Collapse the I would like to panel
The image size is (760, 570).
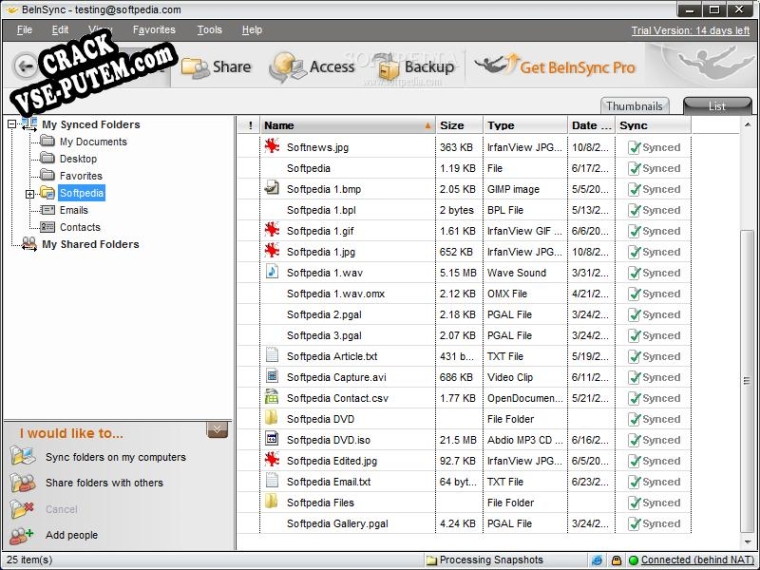(217, 429)
